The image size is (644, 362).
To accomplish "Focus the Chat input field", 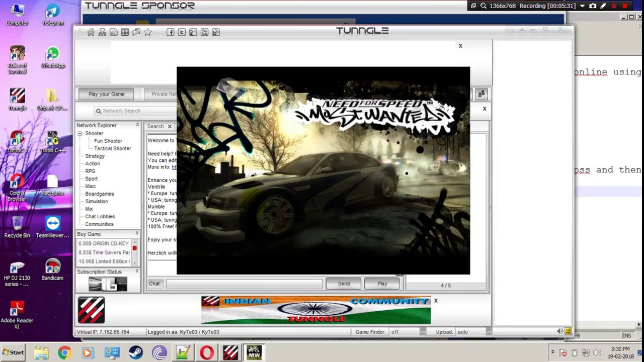I will click(x=245, y=284).
